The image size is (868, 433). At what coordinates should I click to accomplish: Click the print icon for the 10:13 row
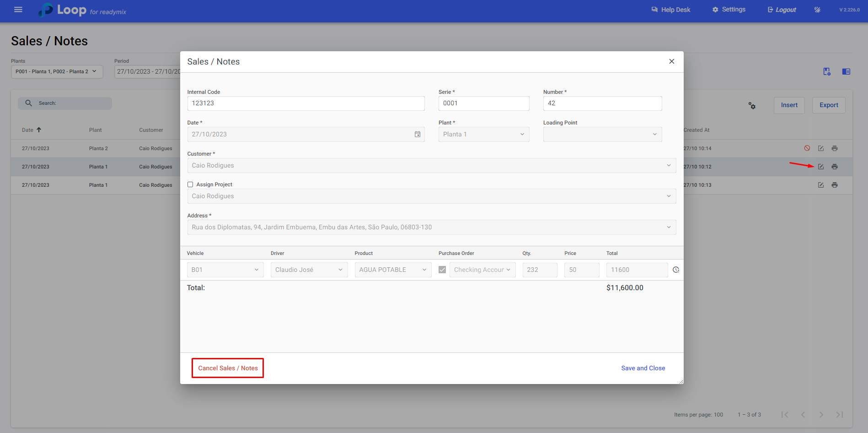835,185
